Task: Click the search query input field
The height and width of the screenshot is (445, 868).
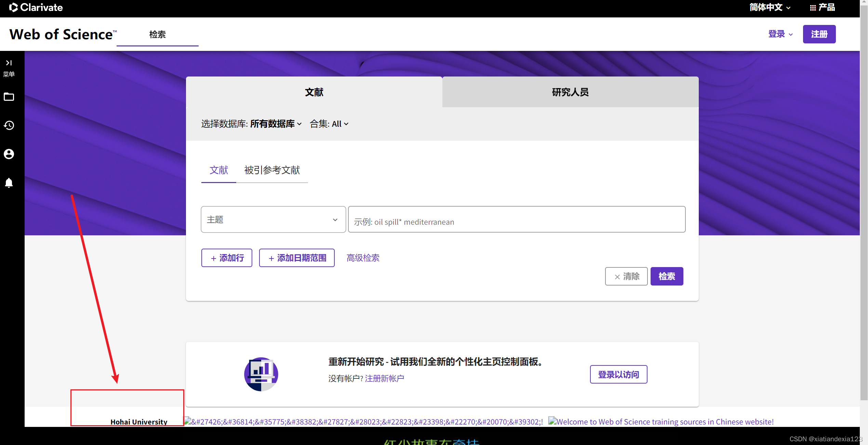Action: 517,220
